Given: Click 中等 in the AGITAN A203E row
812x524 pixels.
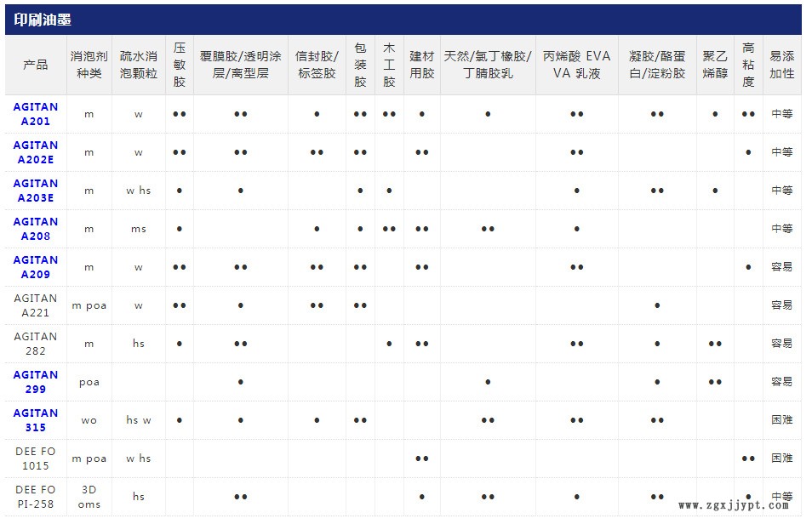Looking at the screenshot, I should click(x=781, y=191).
